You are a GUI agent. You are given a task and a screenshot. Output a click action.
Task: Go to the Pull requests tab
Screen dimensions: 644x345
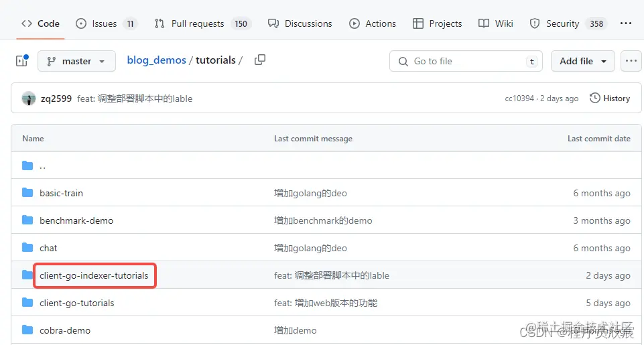point(202,23)
